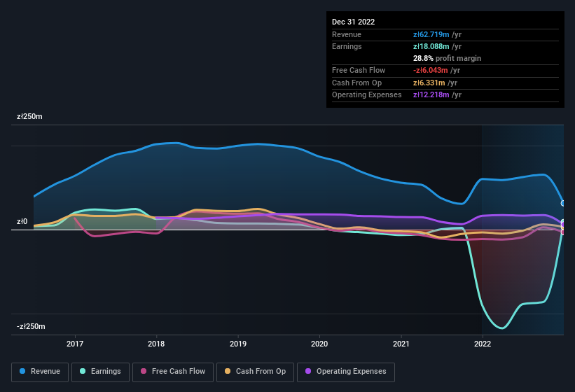Click the Free Cash Flow label in tooltip
This screenshot has width=575, height=392.
point(359,70)
